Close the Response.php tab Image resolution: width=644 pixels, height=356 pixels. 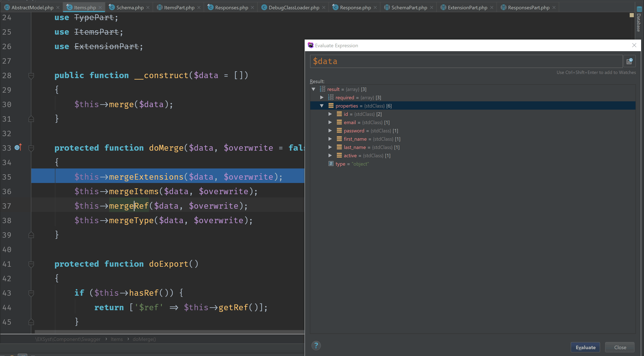click(375, 7)
